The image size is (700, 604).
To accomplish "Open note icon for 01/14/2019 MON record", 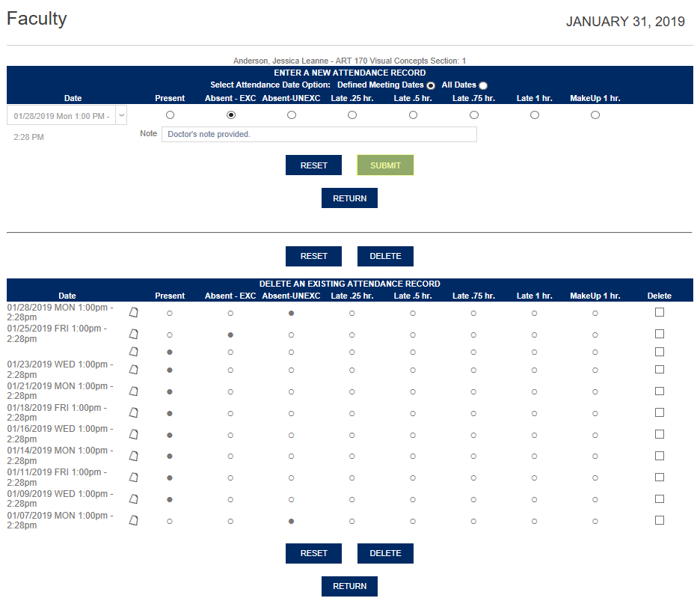I will click(x=133, y=456).
